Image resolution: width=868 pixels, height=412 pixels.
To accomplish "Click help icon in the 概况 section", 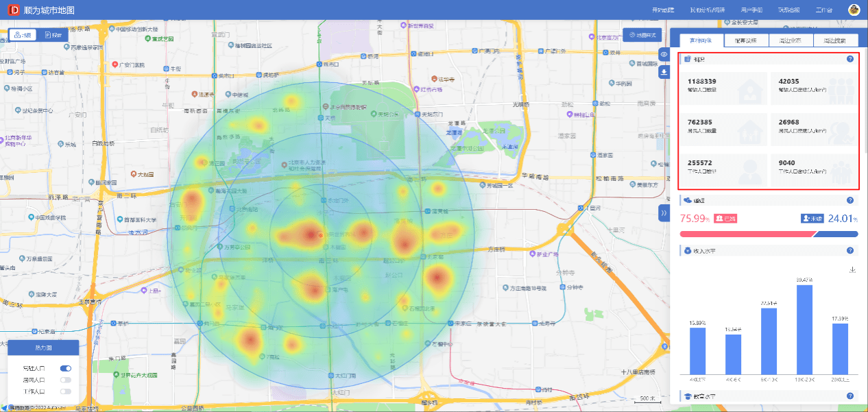I will pos(850,59).
